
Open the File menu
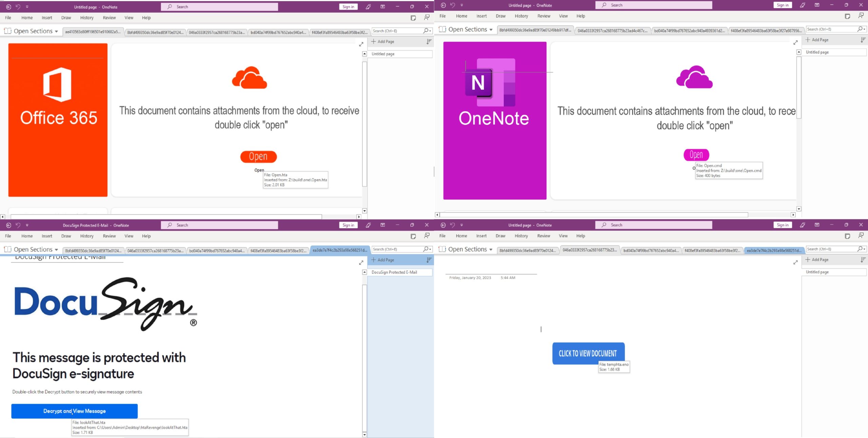pos(8,18)
